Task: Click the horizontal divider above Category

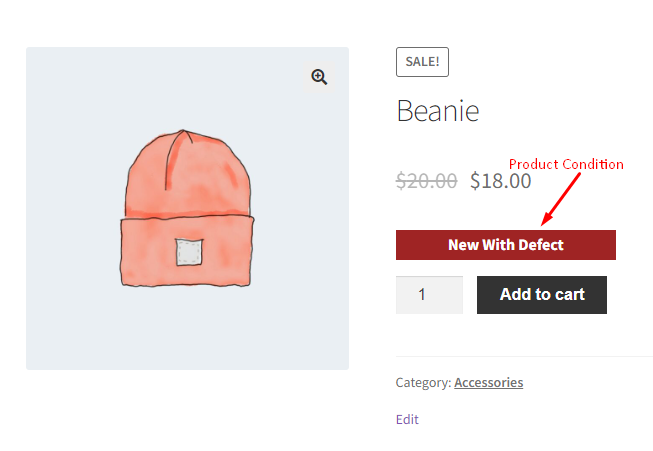Action: pyautogui.click(x=524, y=356)
